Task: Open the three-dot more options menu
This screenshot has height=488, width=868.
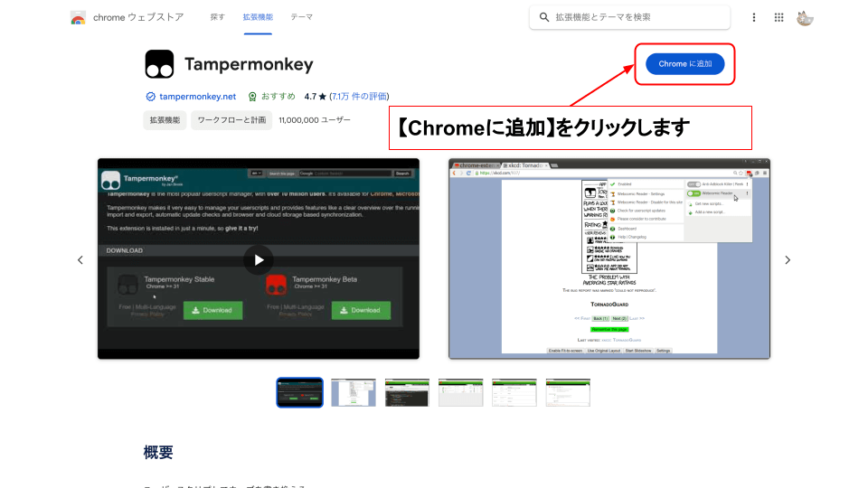Action: tap(754, 17)
